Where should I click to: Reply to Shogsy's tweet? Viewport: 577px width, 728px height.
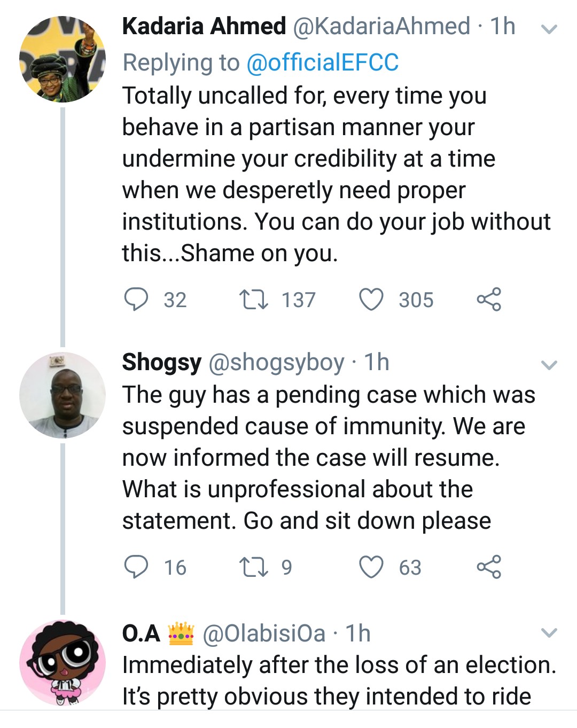(136, 567)
